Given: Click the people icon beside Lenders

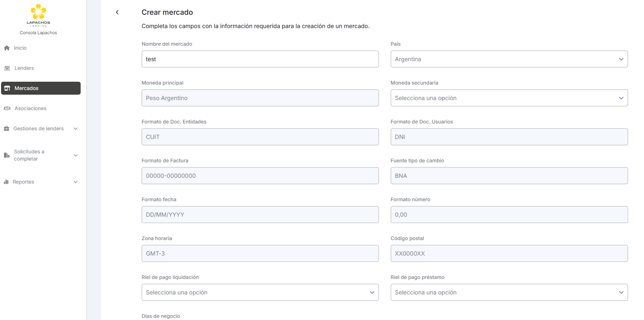Looking at the screenshot, I should [x=7, y=68].
